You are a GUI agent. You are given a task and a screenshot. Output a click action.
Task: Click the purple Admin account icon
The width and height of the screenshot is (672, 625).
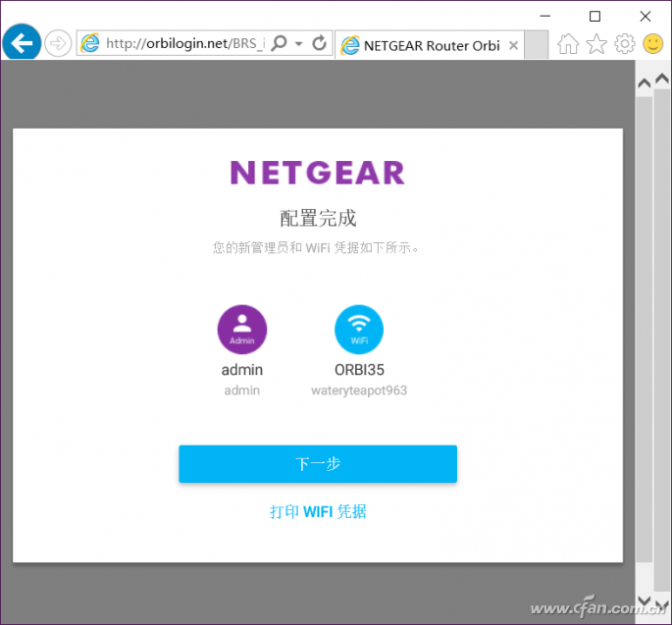pyautogui.click(x=242, y=330)
